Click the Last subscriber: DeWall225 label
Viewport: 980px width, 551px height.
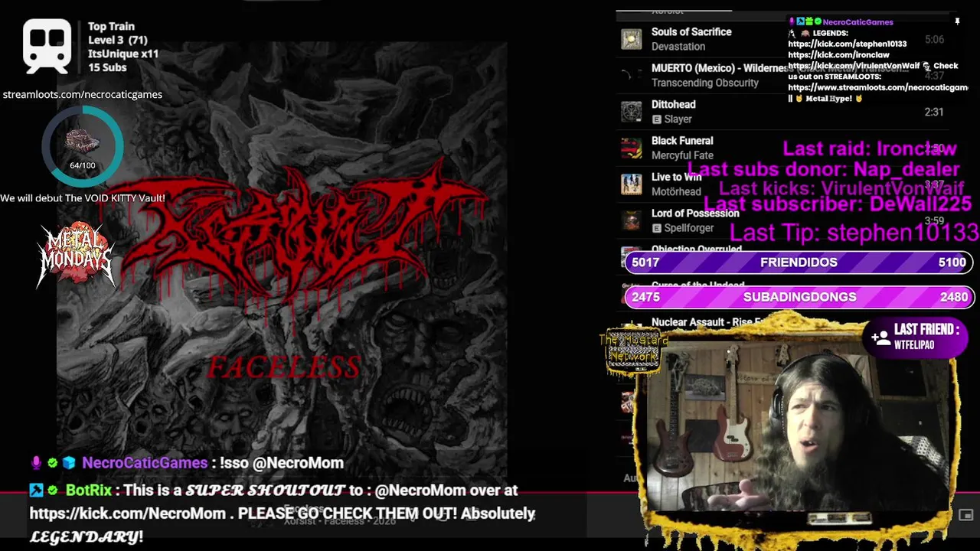coord(838,204)
